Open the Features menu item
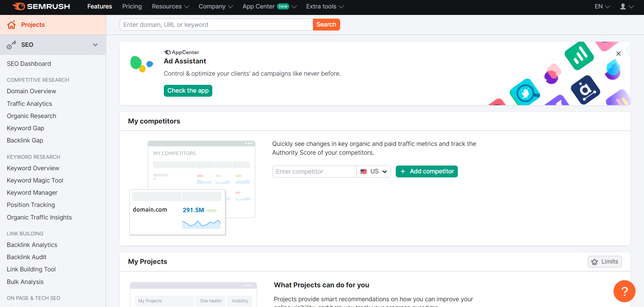This screenshot has width=644, height=307. tap(100, 6)
